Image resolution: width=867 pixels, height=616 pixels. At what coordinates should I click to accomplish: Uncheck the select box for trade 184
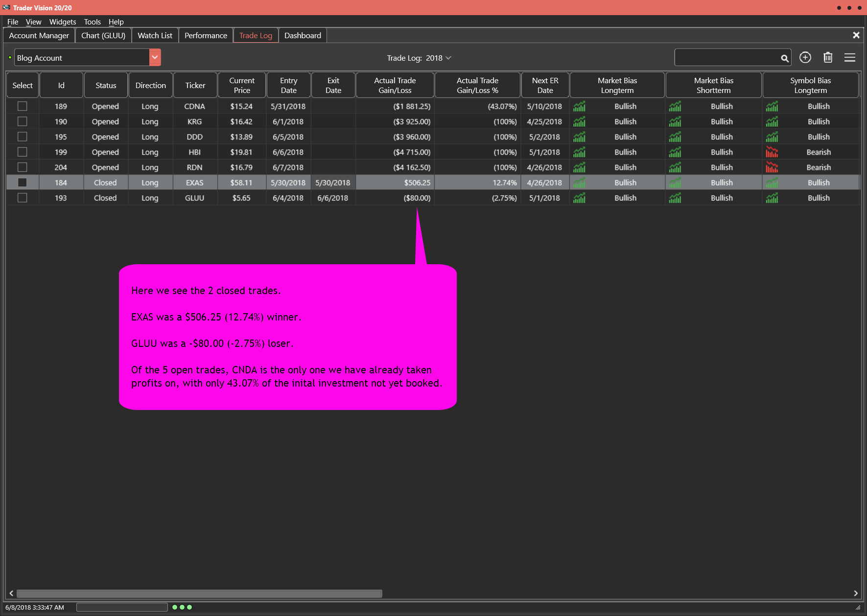pyautogui.click(x=22, y=183)
